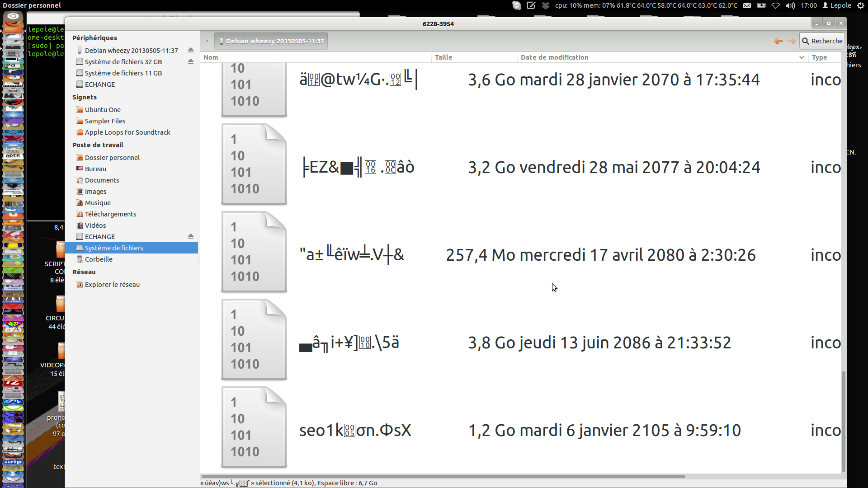The width and height of the screenshot is (868, 488).
Task: Click the left path bar scroll arrow
Action: point(207,41)
